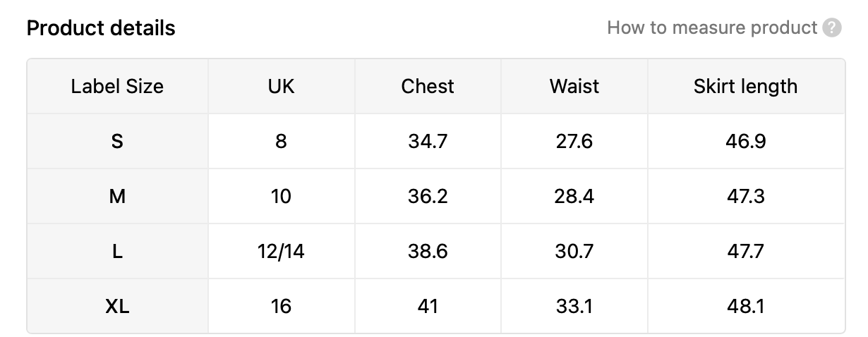This screenshot has width=868, height=337.
Task: Click the waist value 28.4
Action: pos(574,196)
